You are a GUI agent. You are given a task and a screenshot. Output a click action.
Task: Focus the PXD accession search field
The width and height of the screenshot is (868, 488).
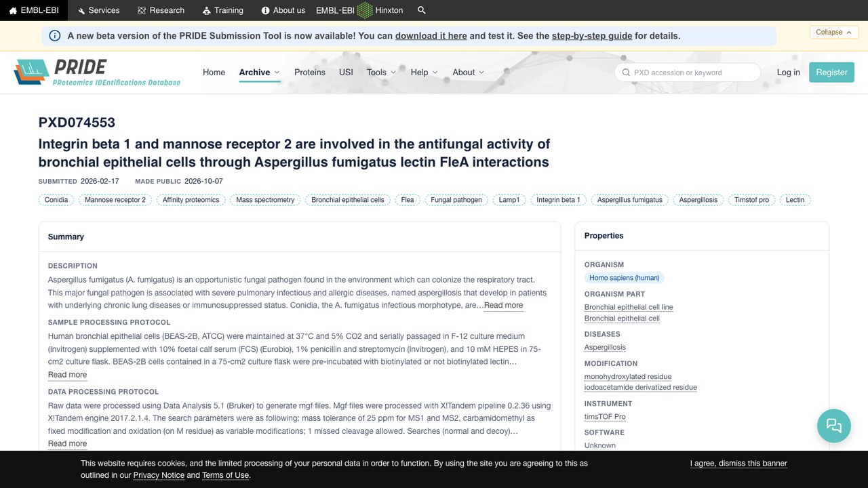click(688, 73)
